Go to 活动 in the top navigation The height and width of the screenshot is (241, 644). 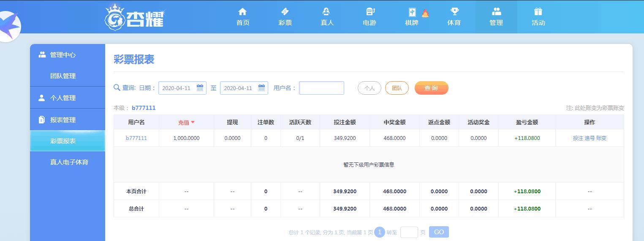tap(538, 23)
